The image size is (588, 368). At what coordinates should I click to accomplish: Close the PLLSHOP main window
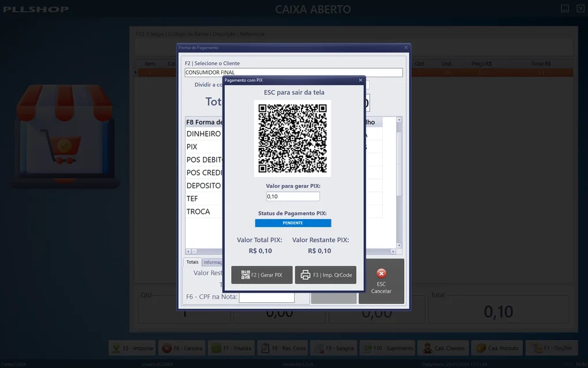pyautogui.click(x=580, y=8)
